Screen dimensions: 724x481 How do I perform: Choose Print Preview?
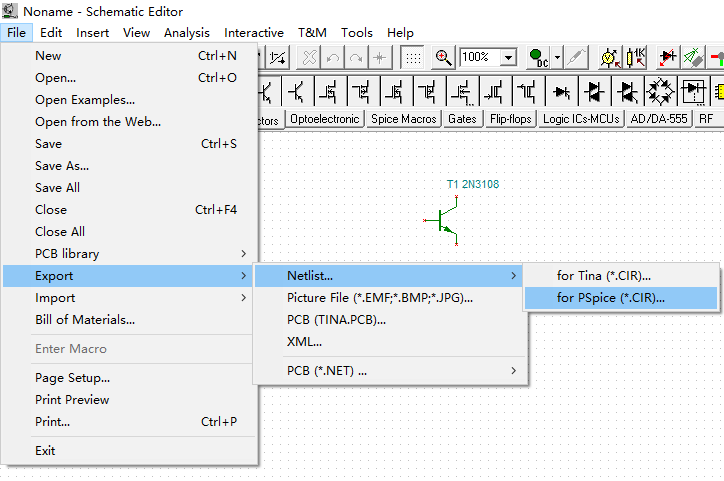(129, 400)
